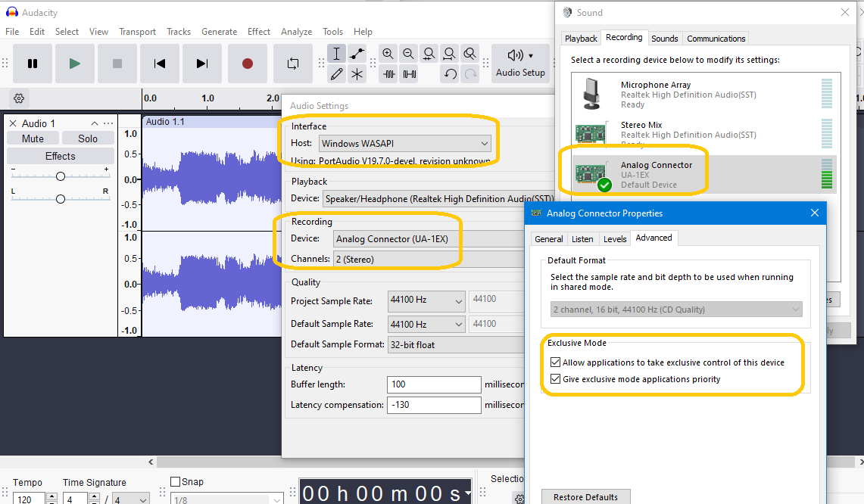Open Default Sample Rate dropdown
864x504 pixels.
click(x=426, y=325)
